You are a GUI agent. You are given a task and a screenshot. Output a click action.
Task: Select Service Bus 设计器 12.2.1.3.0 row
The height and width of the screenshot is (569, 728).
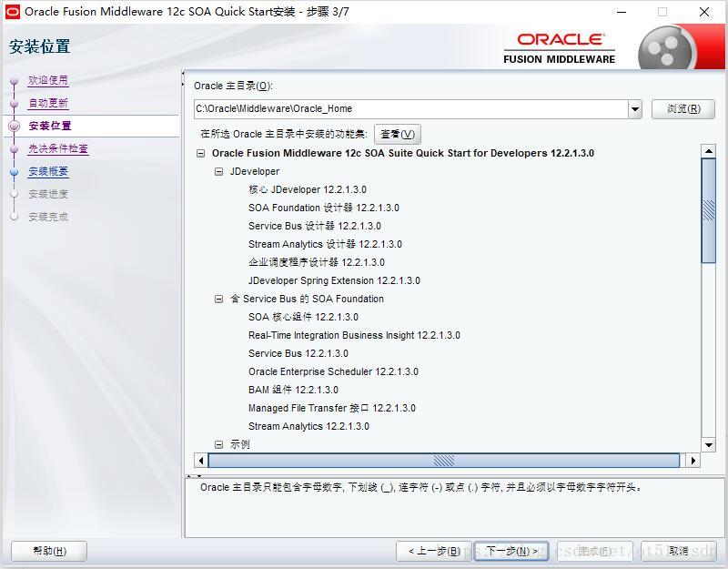(x=314, y=226)
